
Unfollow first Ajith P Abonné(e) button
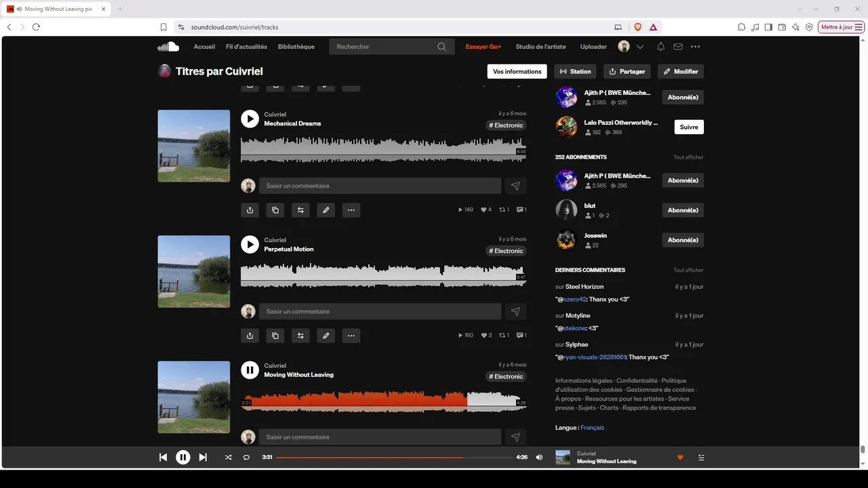click(x=683, y=97)
